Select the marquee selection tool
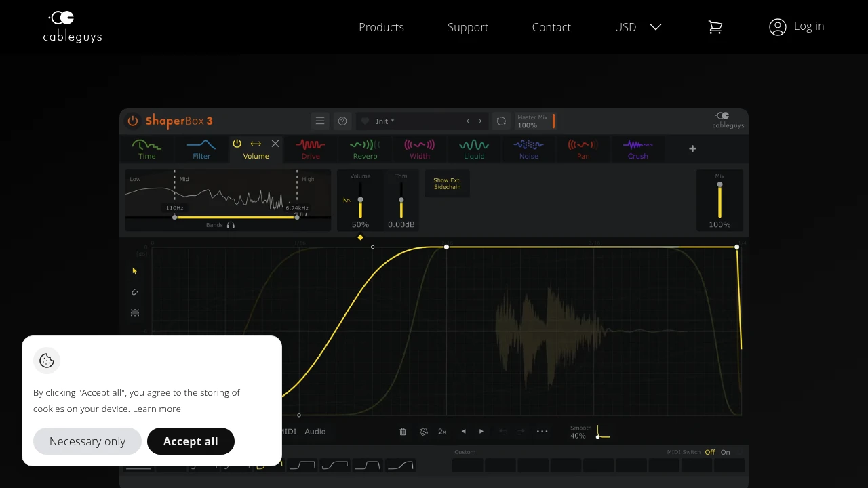The image size is (868, 488). (135, 313)
